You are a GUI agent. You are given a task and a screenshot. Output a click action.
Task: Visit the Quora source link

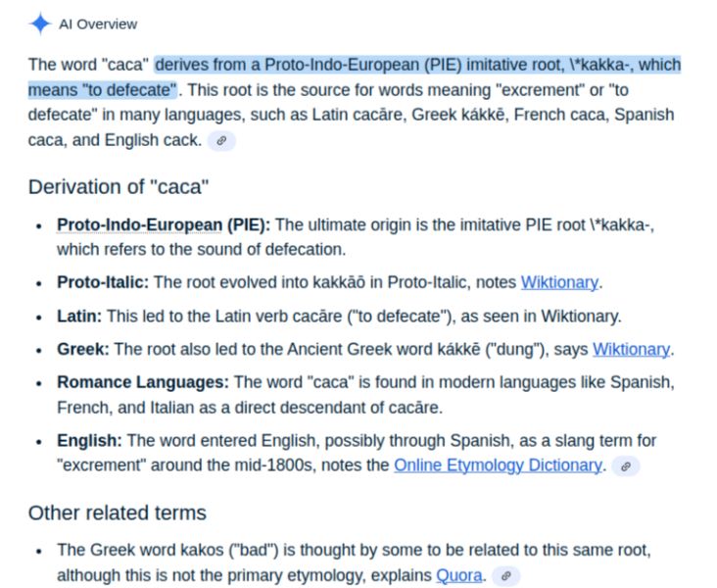[459, 575]
